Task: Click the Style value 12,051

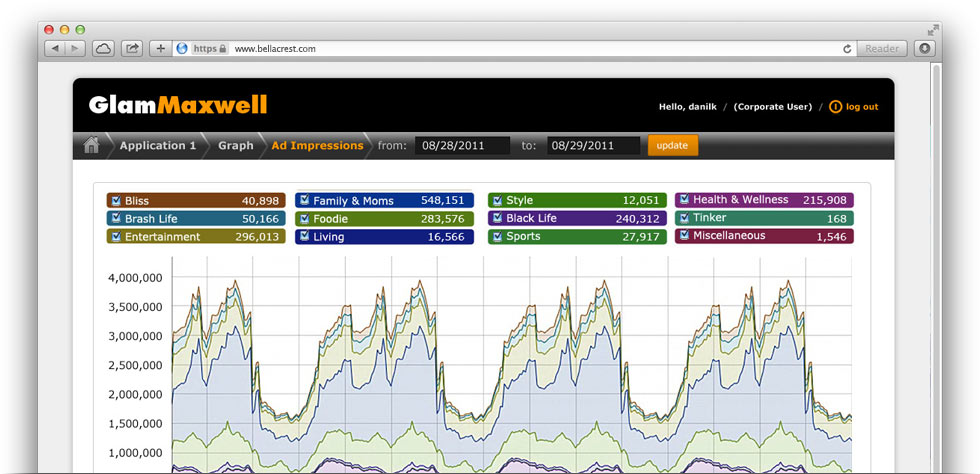Action: click(641, 201)
